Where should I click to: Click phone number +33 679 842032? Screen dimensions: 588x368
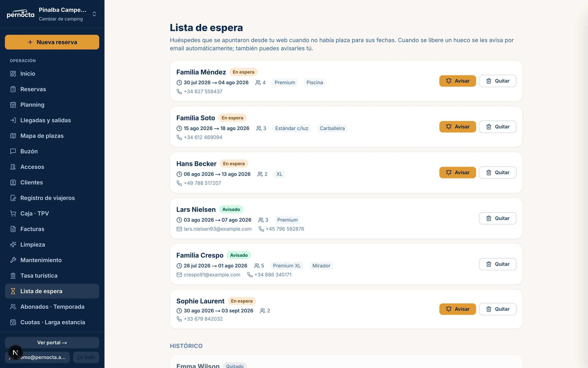click(203, 319)
